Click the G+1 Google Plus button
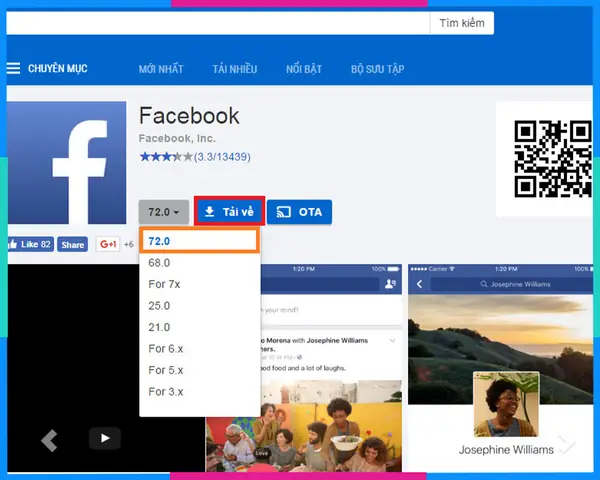 pos(108,244)
